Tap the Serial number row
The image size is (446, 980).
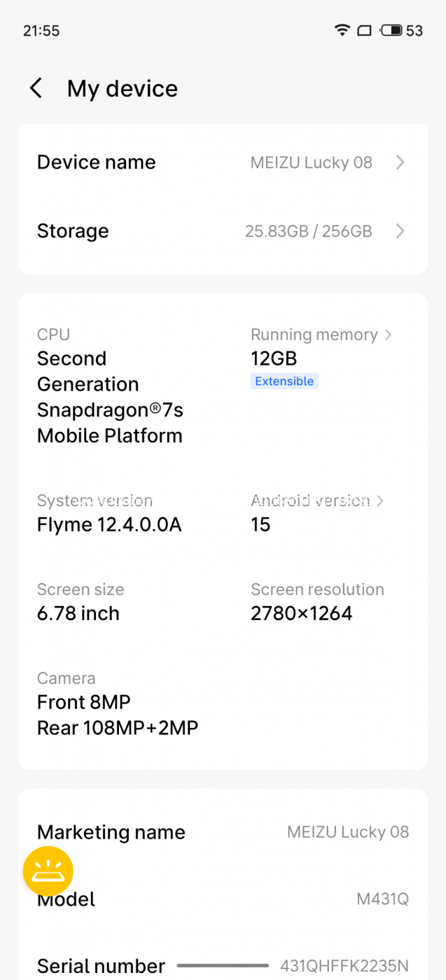pyautogui.click(x=223, y=966)
